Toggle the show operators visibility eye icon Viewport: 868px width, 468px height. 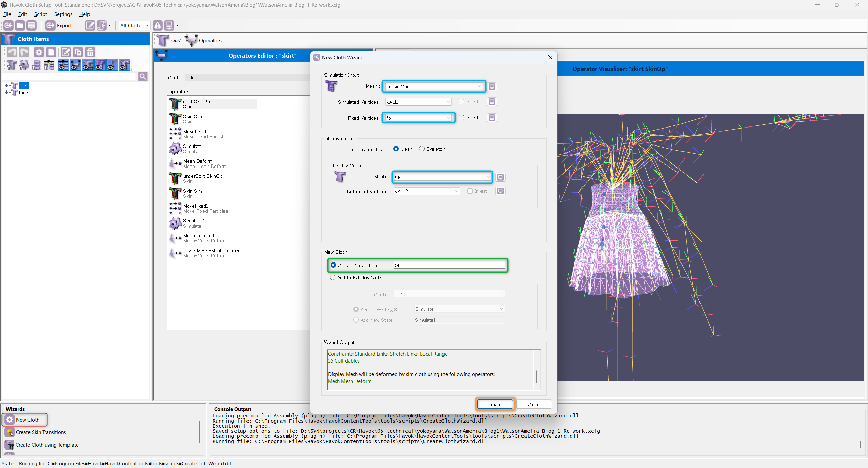(63, 65)
